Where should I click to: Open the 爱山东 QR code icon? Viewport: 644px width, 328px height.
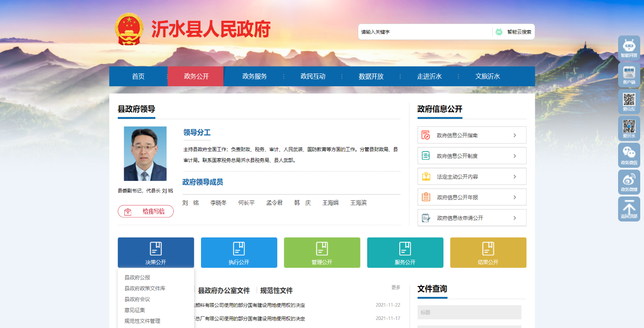point(628,101)
